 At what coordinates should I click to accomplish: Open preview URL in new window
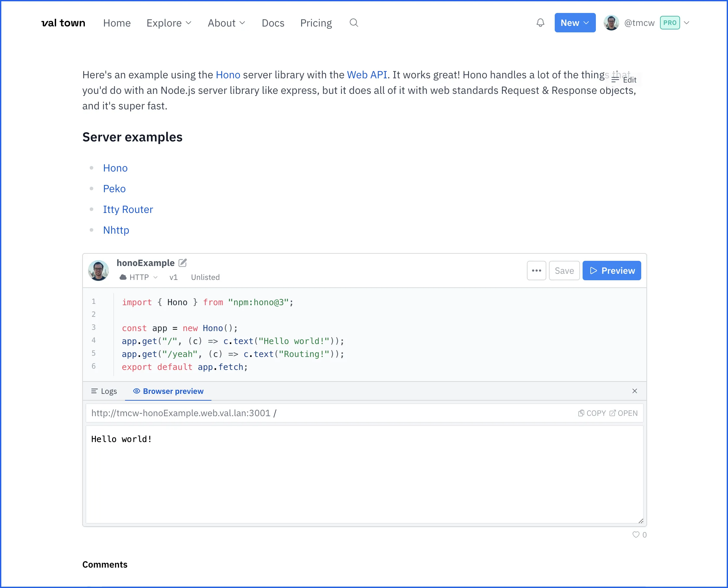tap(623, 413)
